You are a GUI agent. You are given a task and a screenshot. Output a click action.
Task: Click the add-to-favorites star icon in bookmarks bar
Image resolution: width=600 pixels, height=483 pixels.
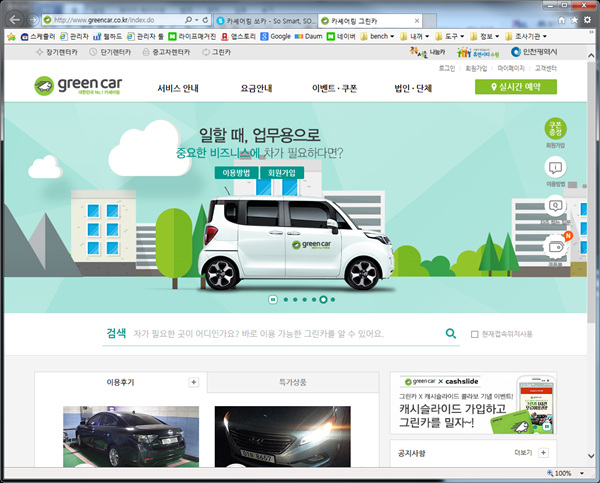click(11, 37)
